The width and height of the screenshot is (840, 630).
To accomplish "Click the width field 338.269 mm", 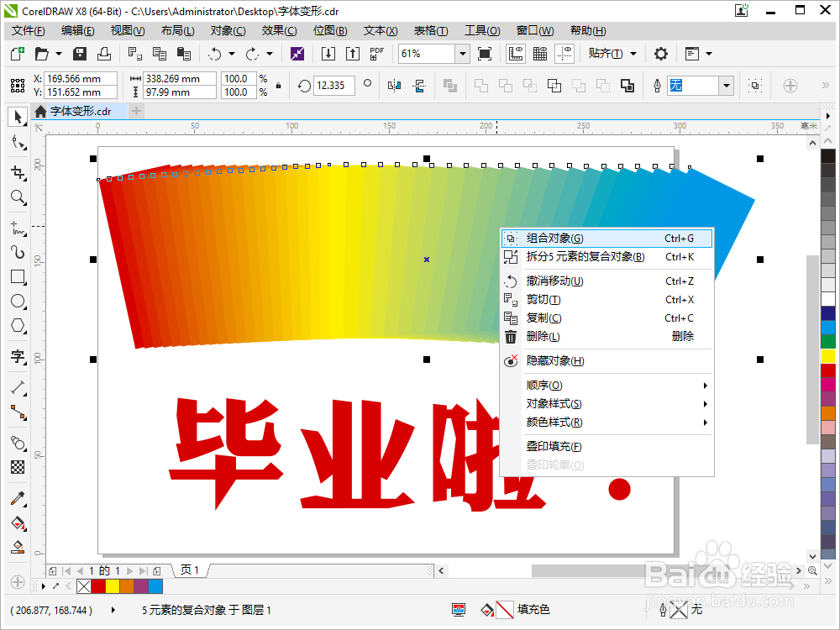I will click(x=181, y=79).
